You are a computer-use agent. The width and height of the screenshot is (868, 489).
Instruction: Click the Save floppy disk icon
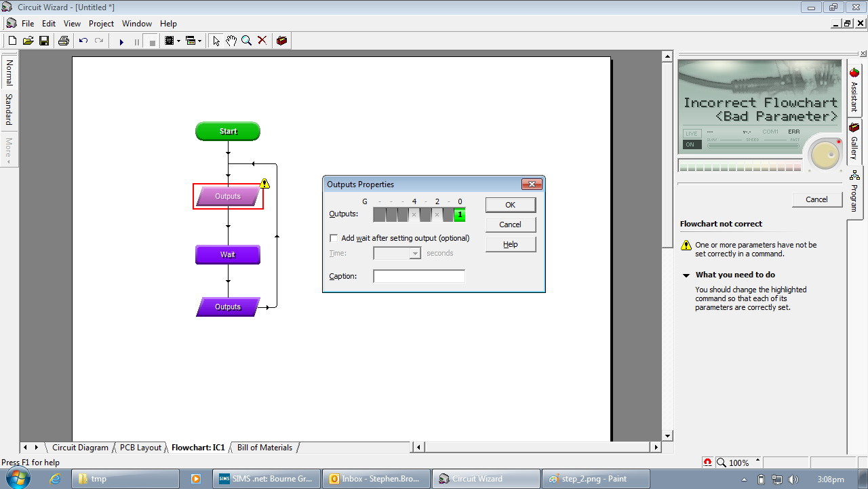coord(44,41)
